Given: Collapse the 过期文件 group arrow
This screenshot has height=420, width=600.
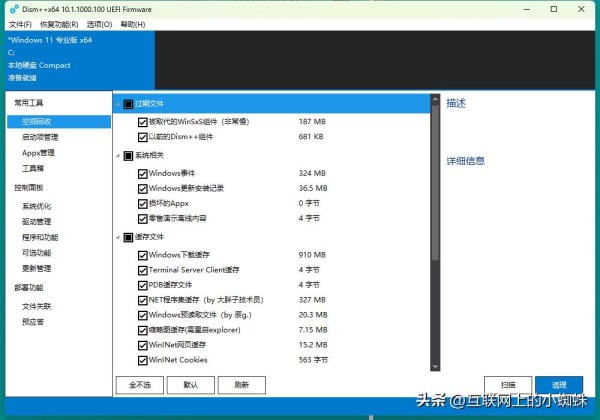Looking at the screenshot, I should [x=118, y=102].
